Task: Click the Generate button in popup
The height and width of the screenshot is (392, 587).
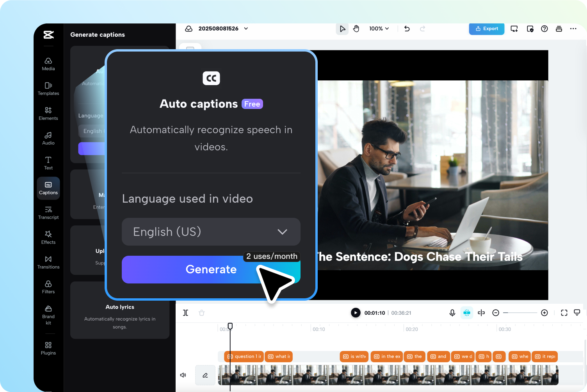Action: pyautogui.click(x=211, y=269)
